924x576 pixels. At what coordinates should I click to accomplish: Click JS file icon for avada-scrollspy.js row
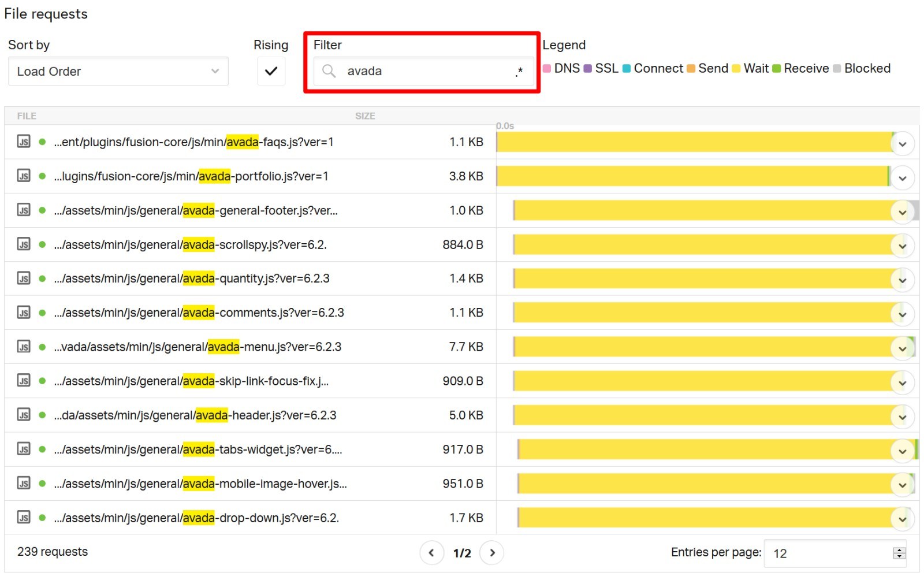pyautogui.click(x=24, y=244)
